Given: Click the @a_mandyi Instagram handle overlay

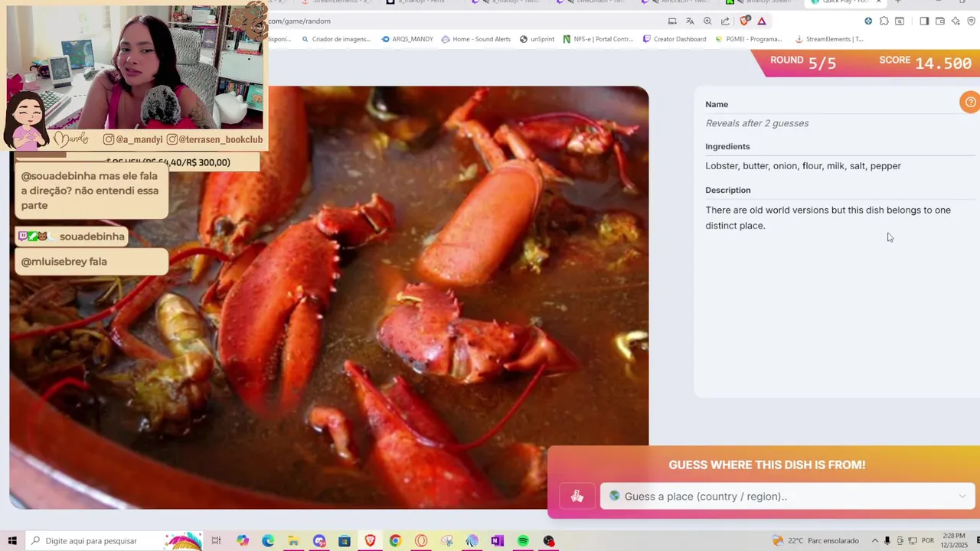Looking at the screenshot, I should tap(133, 139).
